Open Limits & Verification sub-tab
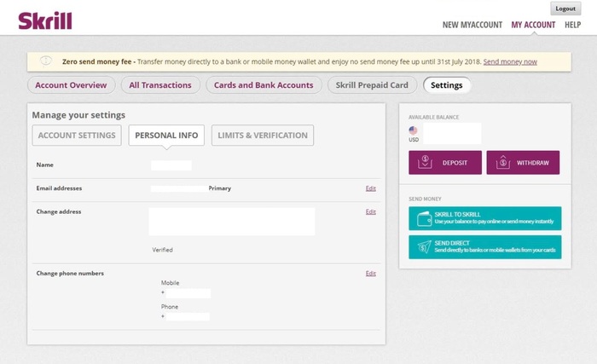Screen dimensions: 597x364 262,136
